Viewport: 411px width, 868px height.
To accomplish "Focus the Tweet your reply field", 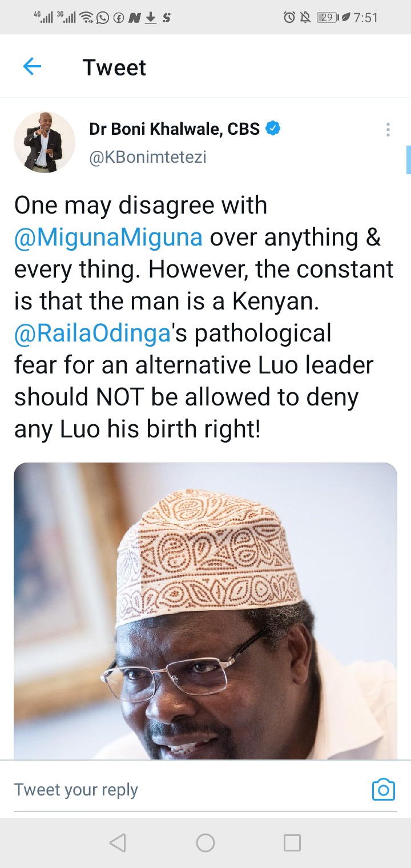I will pyautogui.click(x=188, y=790).
